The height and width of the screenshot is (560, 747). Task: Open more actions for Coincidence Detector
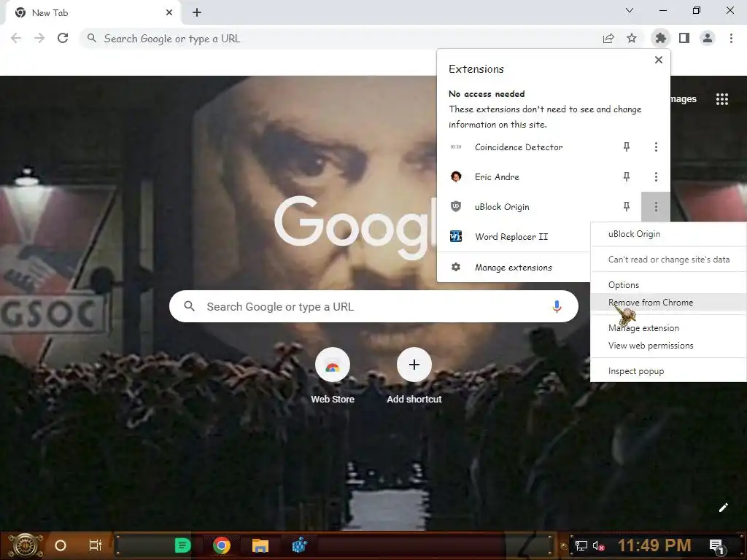656,147
